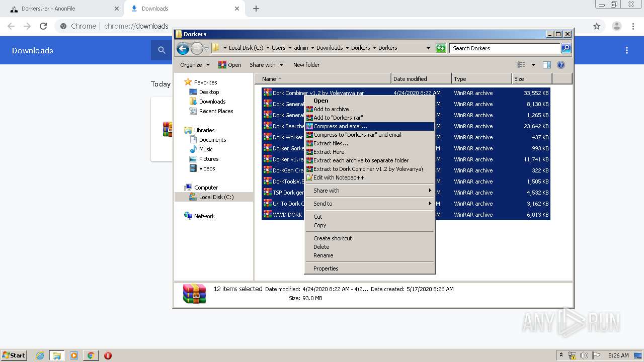Screen dimensions: 644x362
Task: Click Local Disk (C:) breadcrumb in address bar
Action: click(246, 48)
